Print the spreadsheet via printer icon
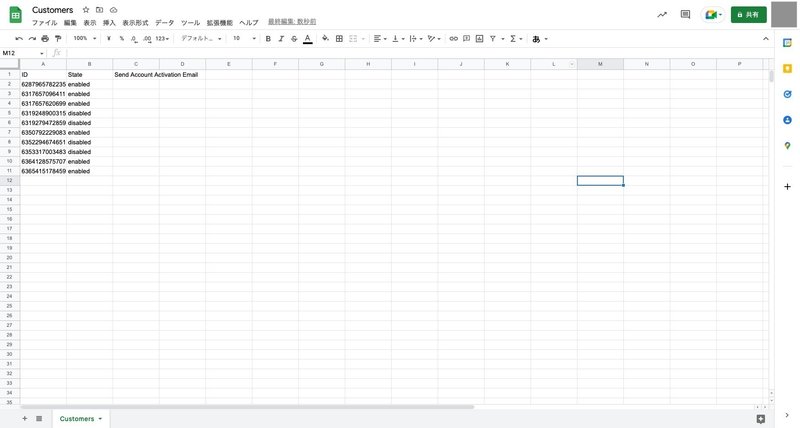Viewport: 800px width, 428px height. pyautogui.click(x=45, y=39)
